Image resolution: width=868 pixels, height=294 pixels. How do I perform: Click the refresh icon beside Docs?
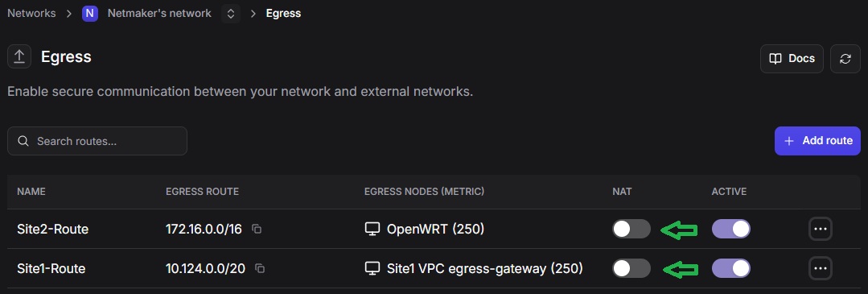845,59
